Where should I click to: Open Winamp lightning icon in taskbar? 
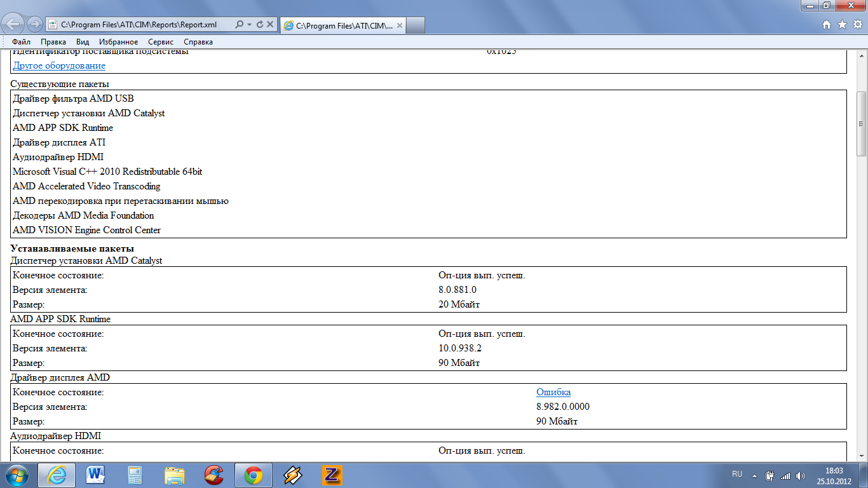[x=293, y=475]
